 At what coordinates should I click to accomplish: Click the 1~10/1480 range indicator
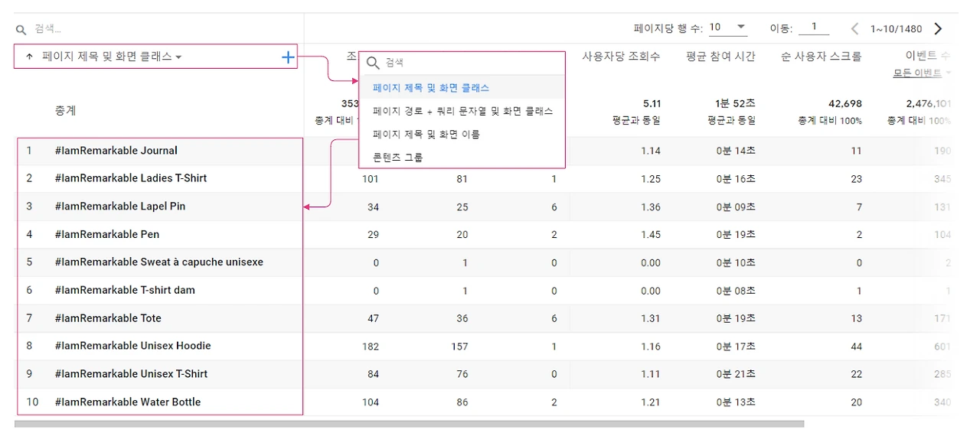[x=896, y=29]
